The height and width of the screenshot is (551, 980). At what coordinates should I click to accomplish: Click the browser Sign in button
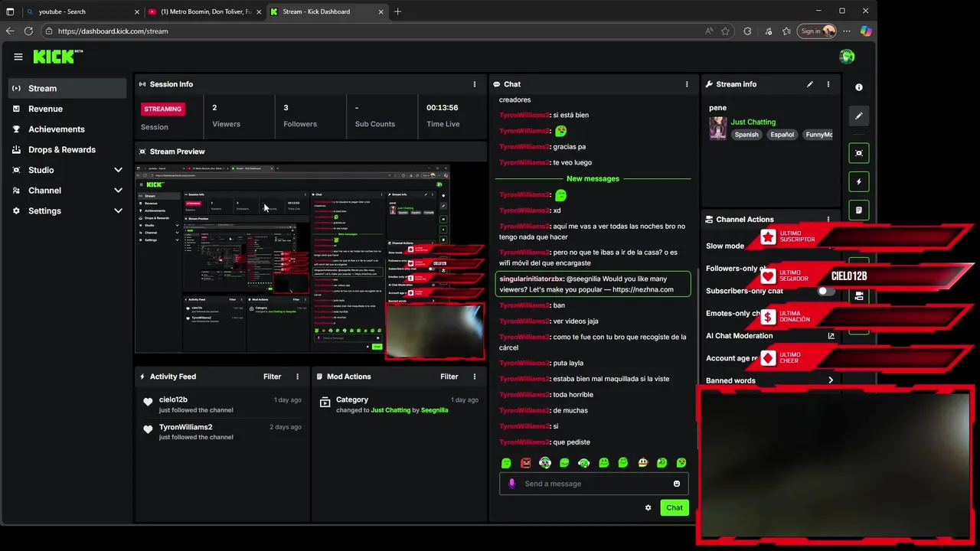[818, 31]
